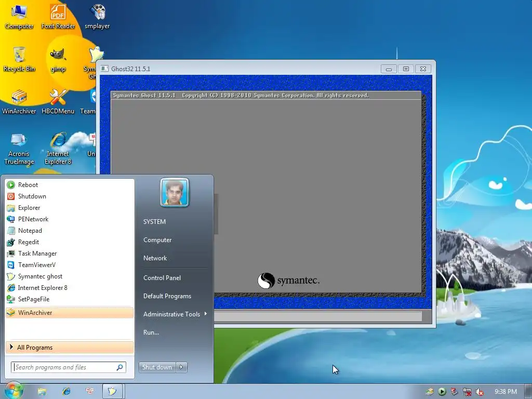Open the Shut down options arrow
The height and width of the screenshot is (399, 532).
(x=181, y=367)
